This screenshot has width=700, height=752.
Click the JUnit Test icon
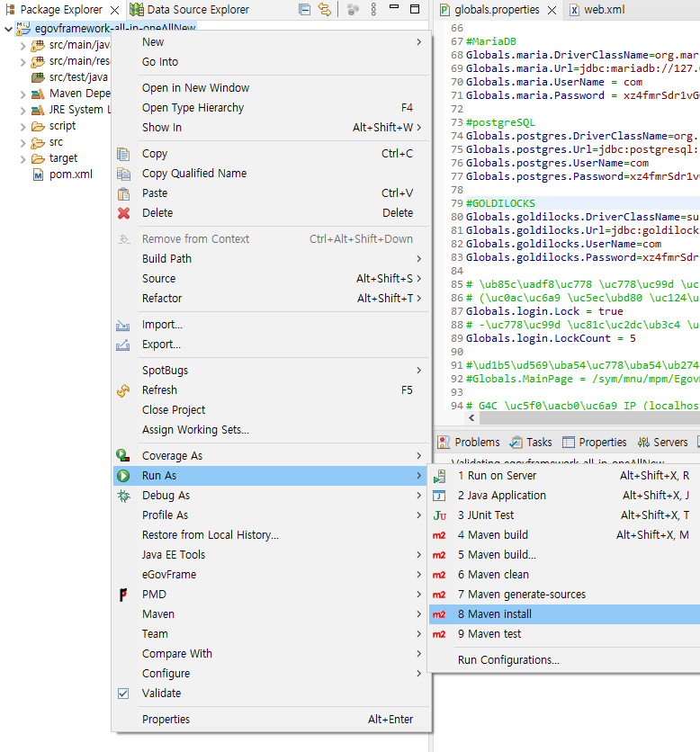point(439,515)
